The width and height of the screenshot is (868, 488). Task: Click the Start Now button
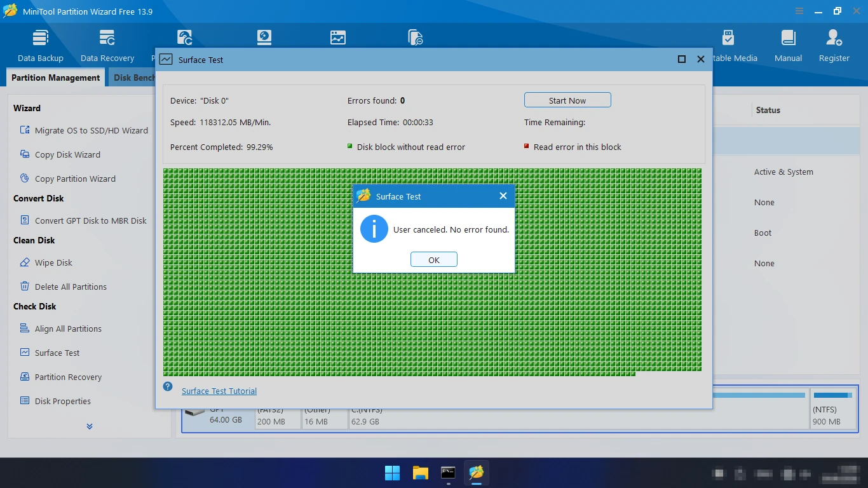[567, 100]
